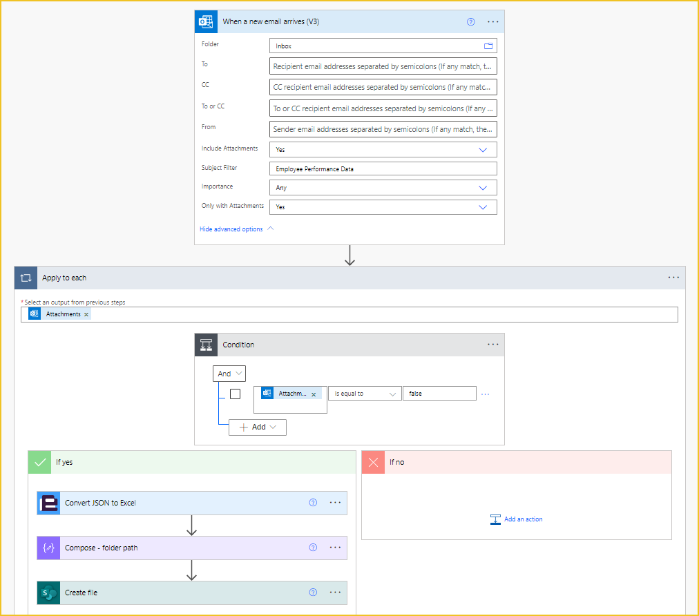
Task: Open help for the email trigger
Action: coord(471,22)
